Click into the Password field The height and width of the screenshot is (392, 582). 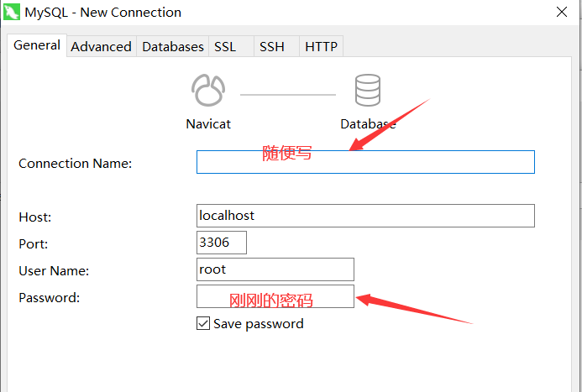click(x=275, y=296)
